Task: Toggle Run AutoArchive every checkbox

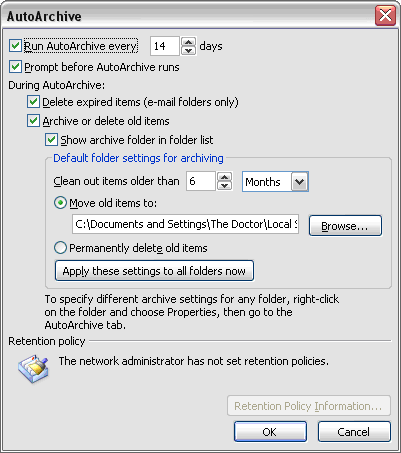Action: coord(15,46)
